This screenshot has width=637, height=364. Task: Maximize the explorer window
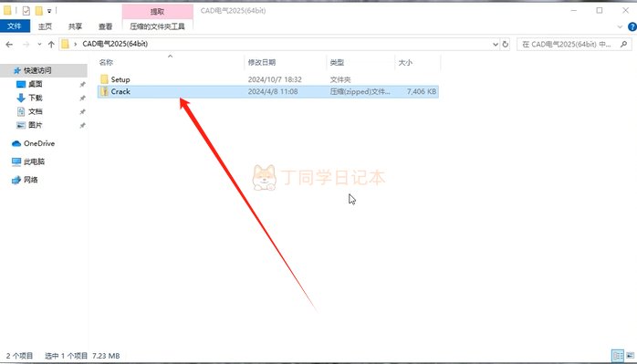coord(600,11)
